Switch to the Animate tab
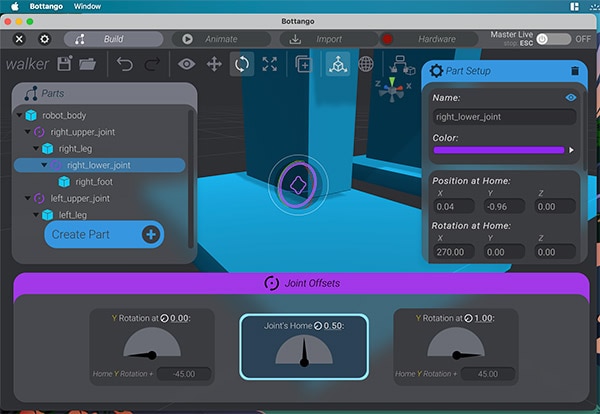This screenshot has height=414, width=600. 220,39
